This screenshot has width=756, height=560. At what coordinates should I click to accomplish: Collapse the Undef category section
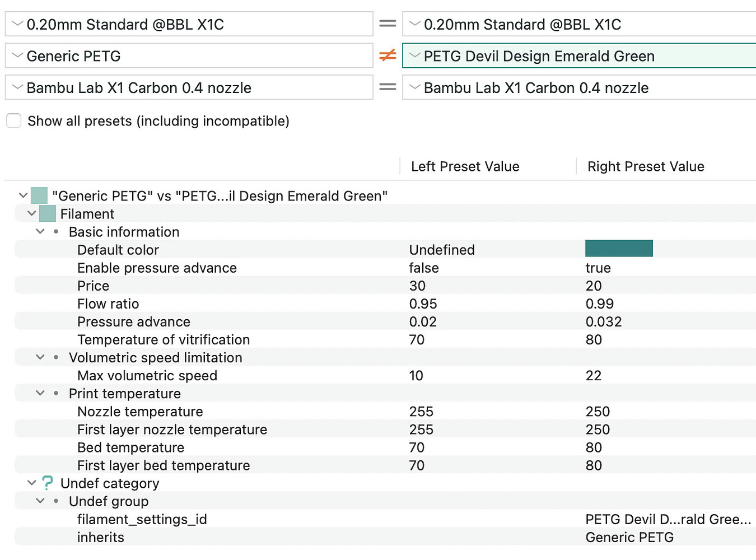click(32, 483)
